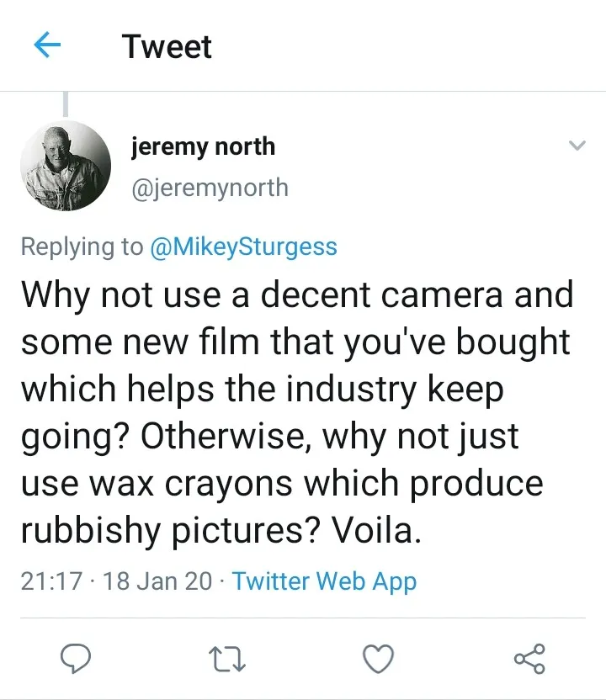Image resolution: width=606 pixels, height=700 pixels.
Task: Select the 21:17 timestamp
Action: click(51, 581)
